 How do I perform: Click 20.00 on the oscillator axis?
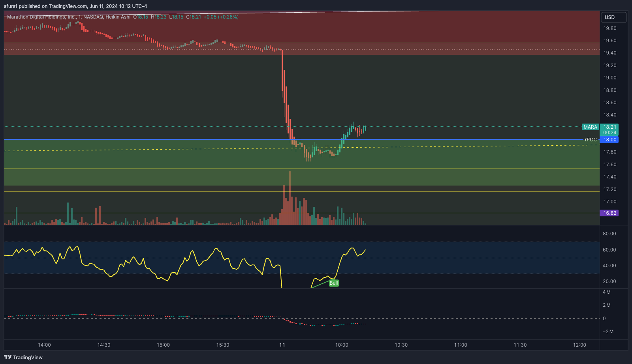[609, 281]
